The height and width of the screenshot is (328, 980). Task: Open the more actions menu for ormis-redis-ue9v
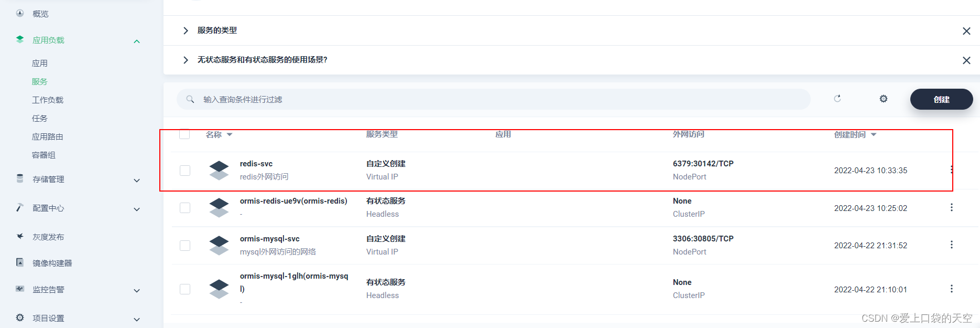click(951, 208)
